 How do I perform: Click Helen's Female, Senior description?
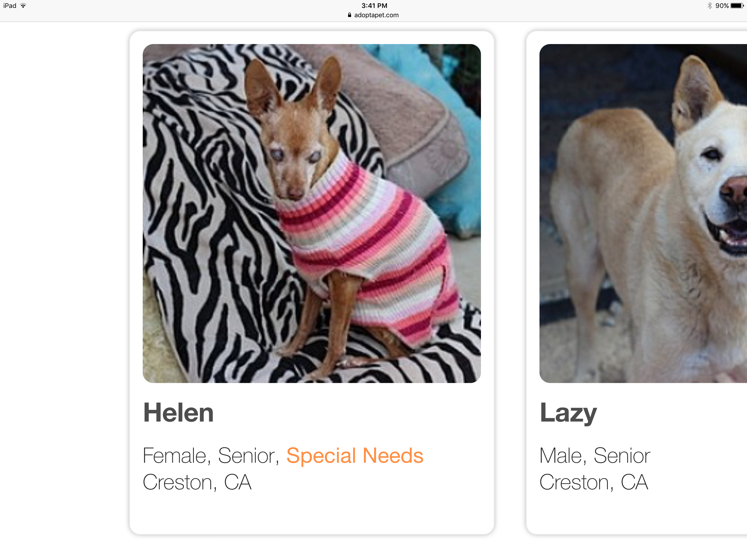click(211, 456)
